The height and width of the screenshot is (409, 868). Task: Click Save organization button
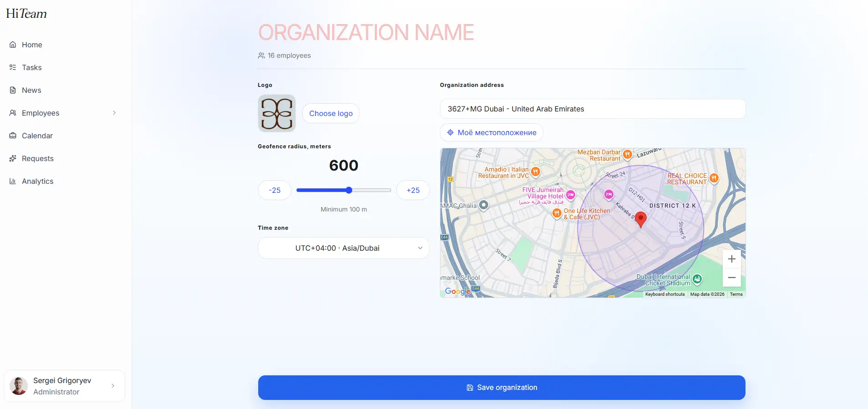502,388
